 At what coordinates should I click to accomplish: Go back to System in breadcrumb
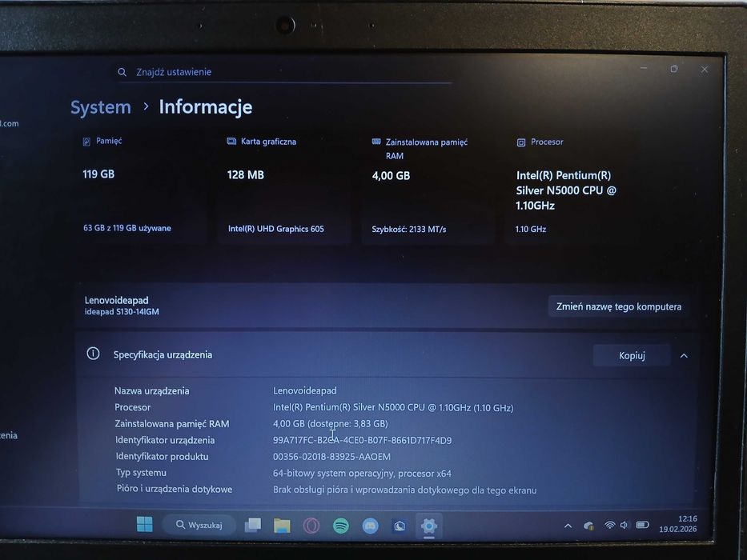point(101,107)
